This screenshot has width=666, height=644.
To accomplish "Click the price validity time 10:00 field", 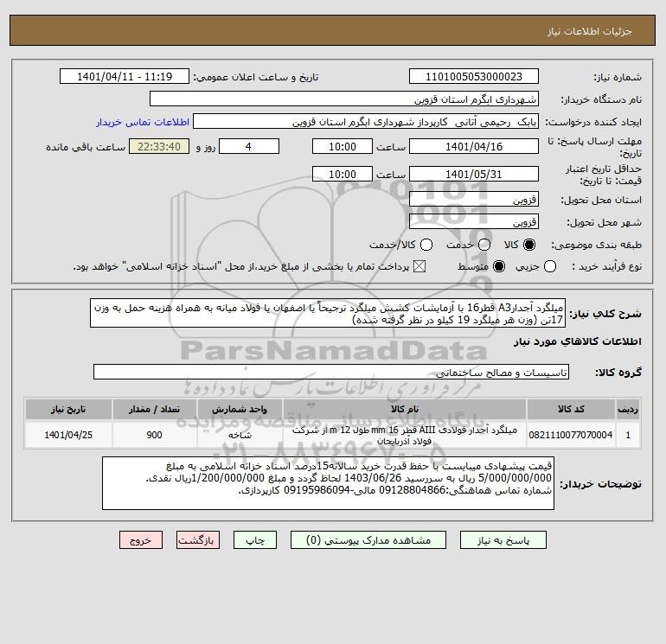I will 343,174.
